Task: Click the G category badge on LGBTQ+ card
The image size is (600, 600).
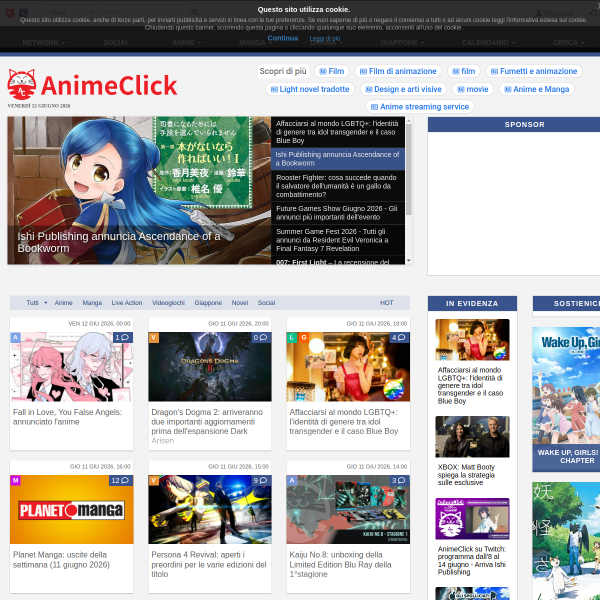Action: point(303,337)
